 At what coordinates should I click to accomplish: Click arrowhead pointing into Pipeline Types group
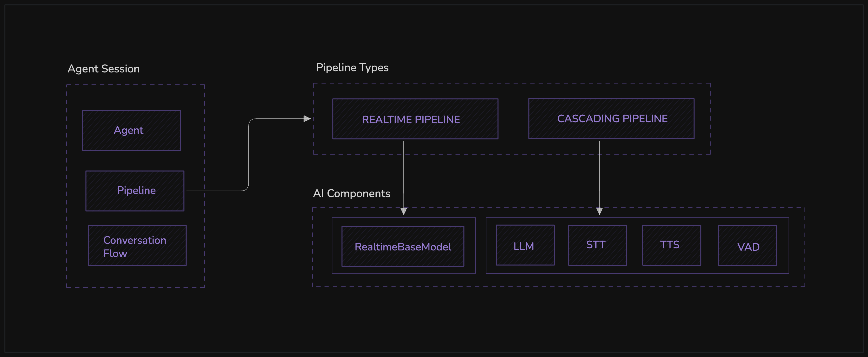[307, 119]
